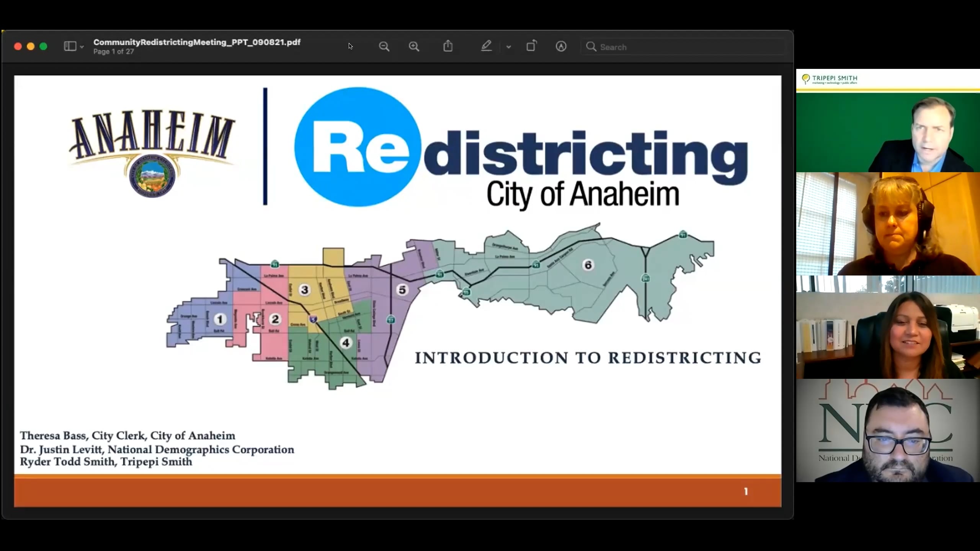Open the Share icon in toolbar

[x=448, y=46]
